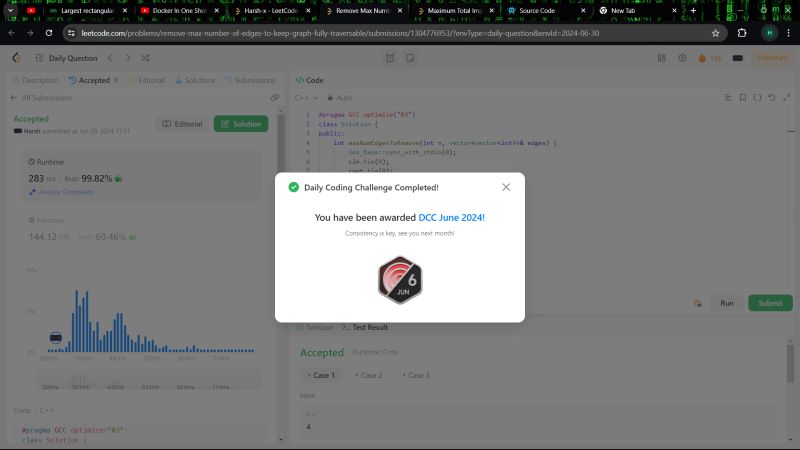
Task: Open the C++ language dropdown
Action: click(x=306, y=97)
